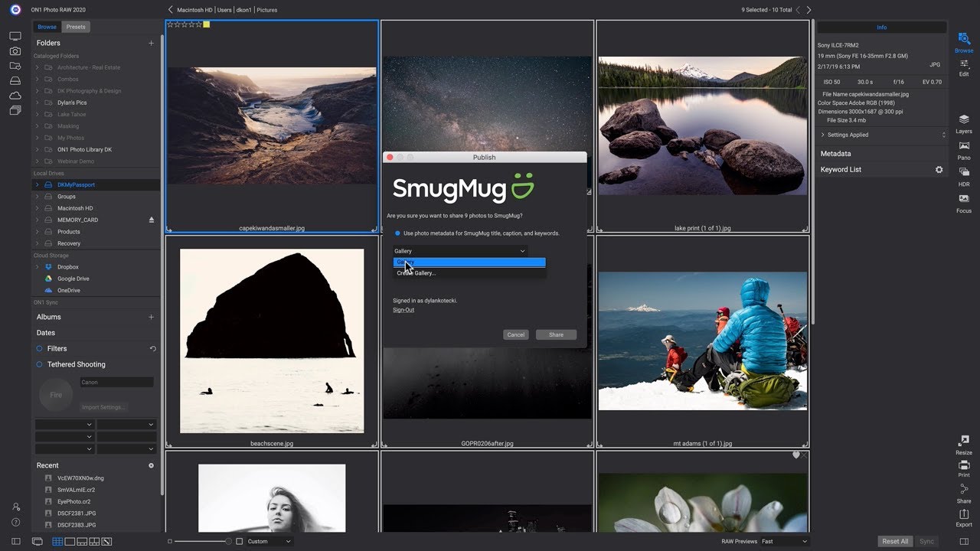Toggle the right panel visibility
Screen dimensions: 980x551
[964, 542]
